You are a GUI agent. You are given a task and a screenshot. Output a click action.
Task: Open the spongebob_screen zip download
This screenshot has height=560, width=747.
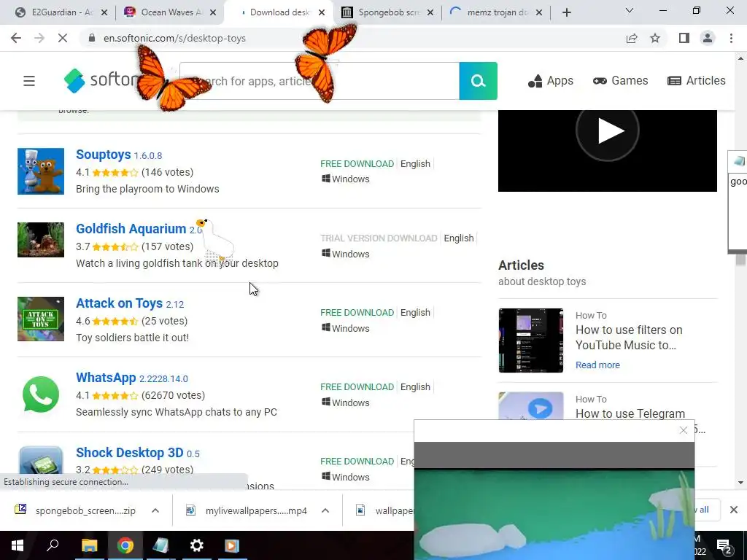click(x=76, y=510)
